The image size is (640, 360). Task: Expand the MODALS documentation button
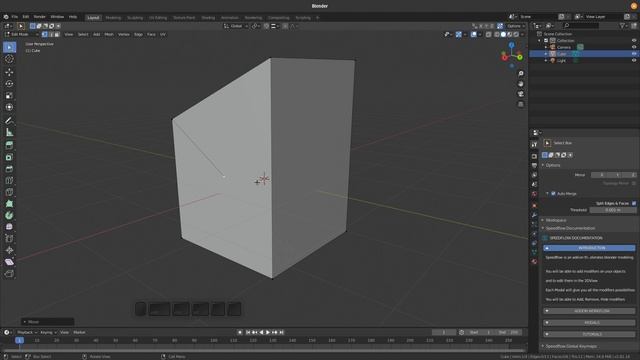589,322
